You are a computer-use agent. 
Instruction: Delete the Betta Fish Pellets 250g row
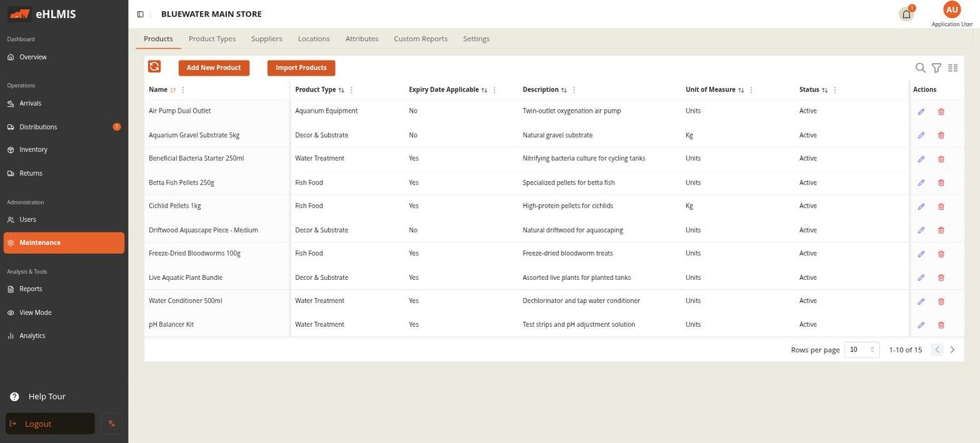(941, 183)
